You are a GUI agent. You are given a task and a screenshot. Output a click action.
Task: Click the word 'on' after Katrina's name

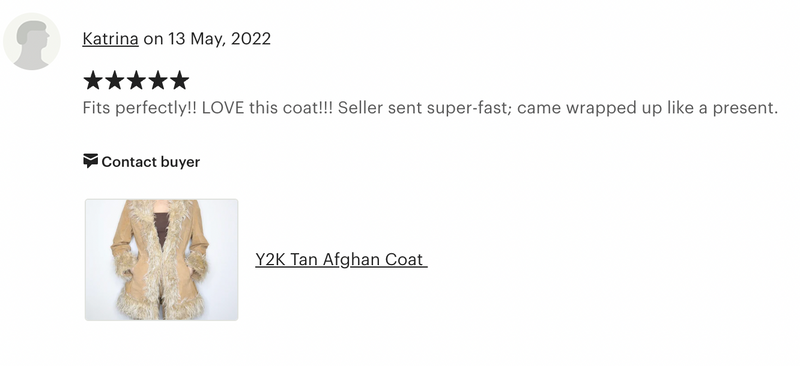click(153, 39)
